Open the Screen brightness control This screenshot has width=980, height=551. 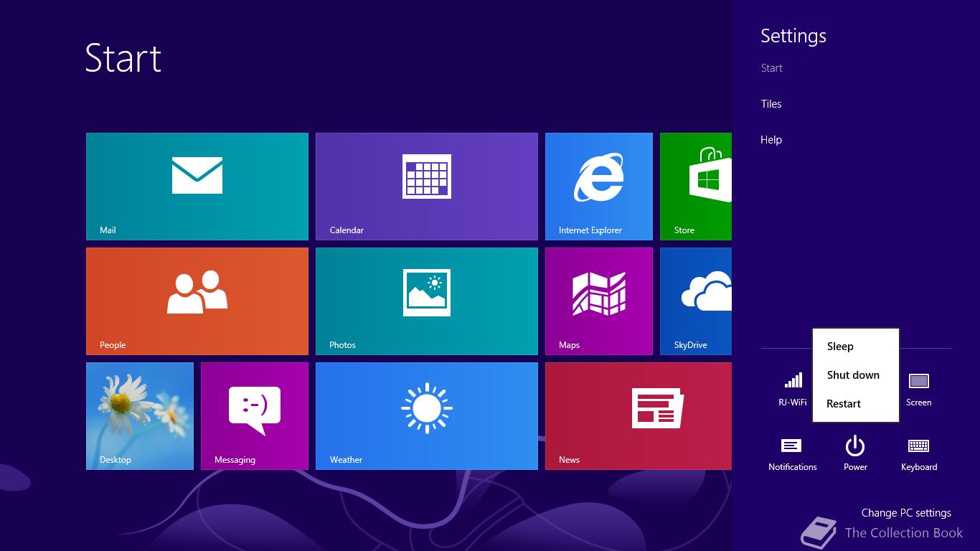(x=919, y=389)
